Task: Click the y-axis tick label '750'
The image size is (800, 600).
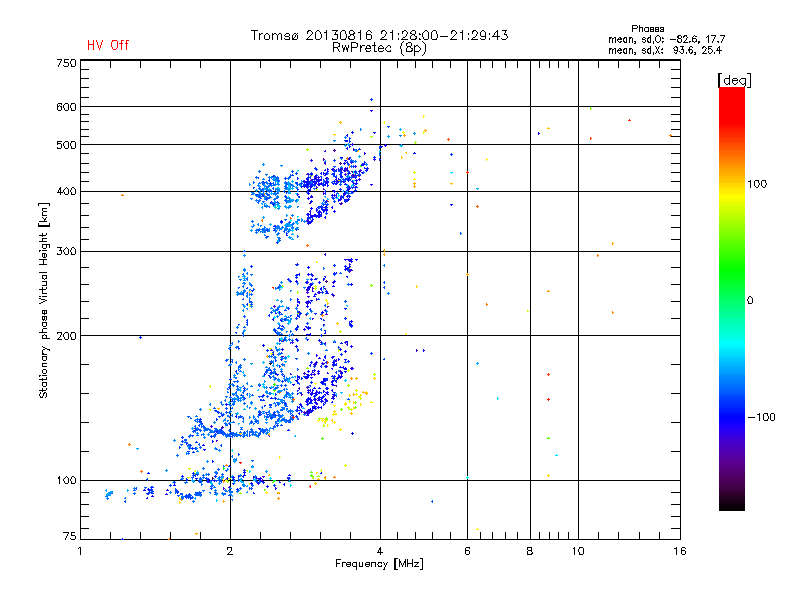Action: pyautogui.click(x=66, y=63)
